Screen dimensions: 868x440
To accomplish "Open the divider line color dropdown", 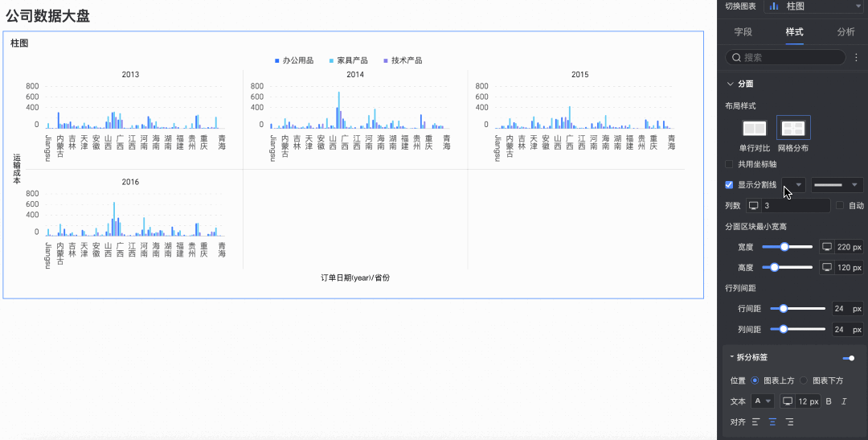I will pos(793,184).
